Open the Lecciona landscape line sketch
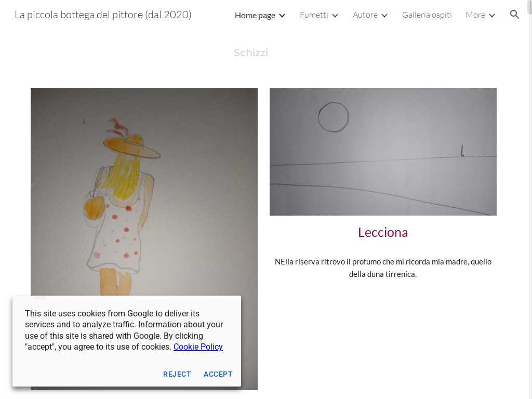This screenshot has height=399, width=532. coord(383,152)
